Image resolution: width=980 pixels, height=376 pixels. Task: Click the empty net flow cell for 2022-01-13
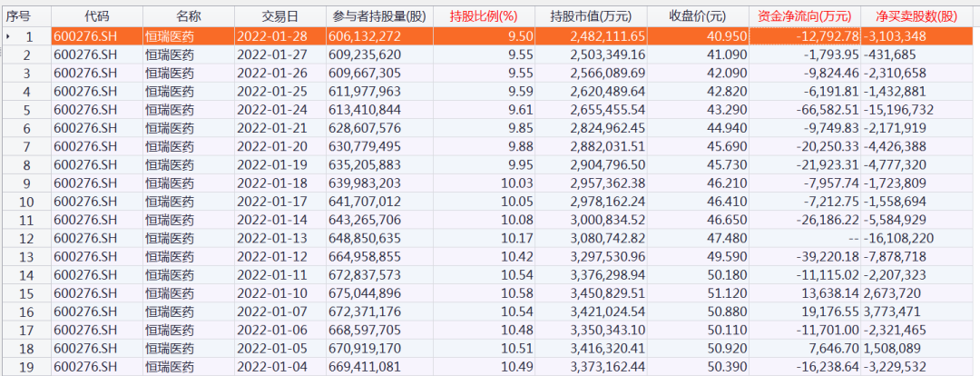(804, 238)
